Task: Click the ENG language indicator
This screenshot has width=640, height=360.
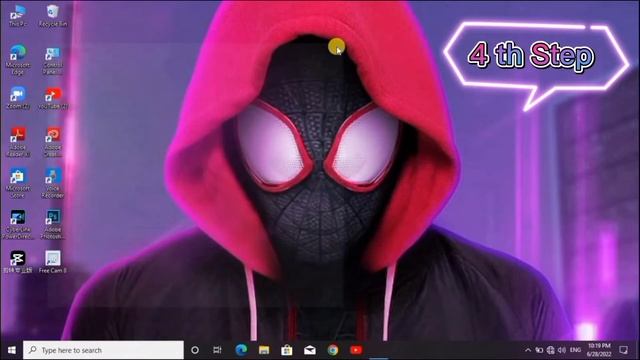Action: point(576,350)
